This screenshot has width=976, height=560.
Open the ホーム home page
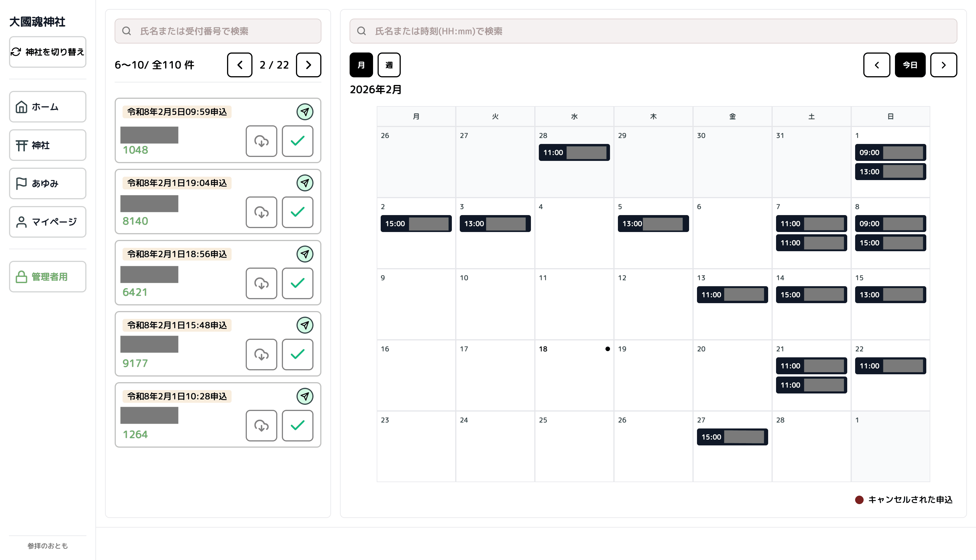coord(48,107)
